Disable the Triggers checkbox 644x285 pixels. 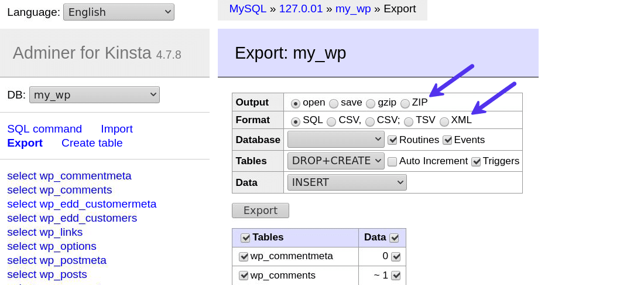tap(476, 161)
